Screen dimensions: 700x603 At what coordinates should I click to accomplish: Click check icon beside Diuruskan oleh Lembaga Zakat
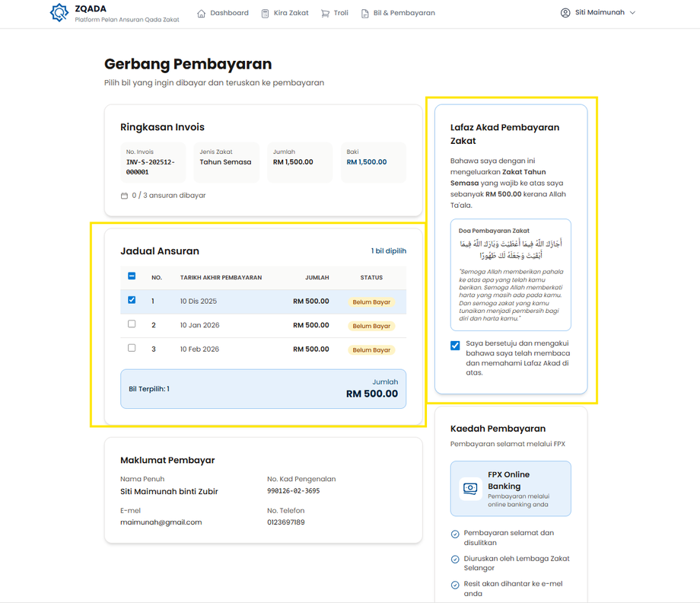click(455, 560)
